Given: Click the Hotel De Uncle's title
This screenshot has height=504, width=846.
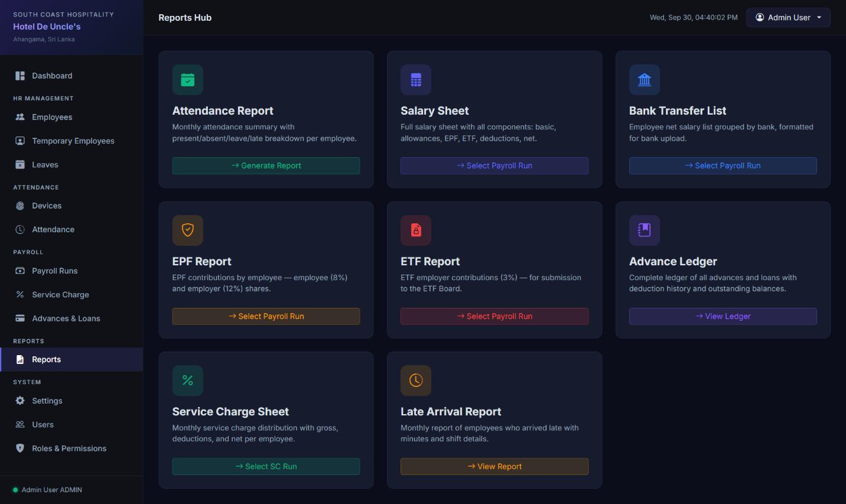Looking at the screenshot, I should click(x=47, y=27).
